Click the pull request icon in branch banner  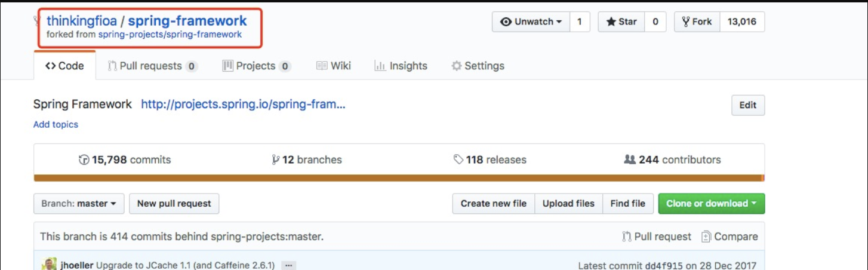627,237
